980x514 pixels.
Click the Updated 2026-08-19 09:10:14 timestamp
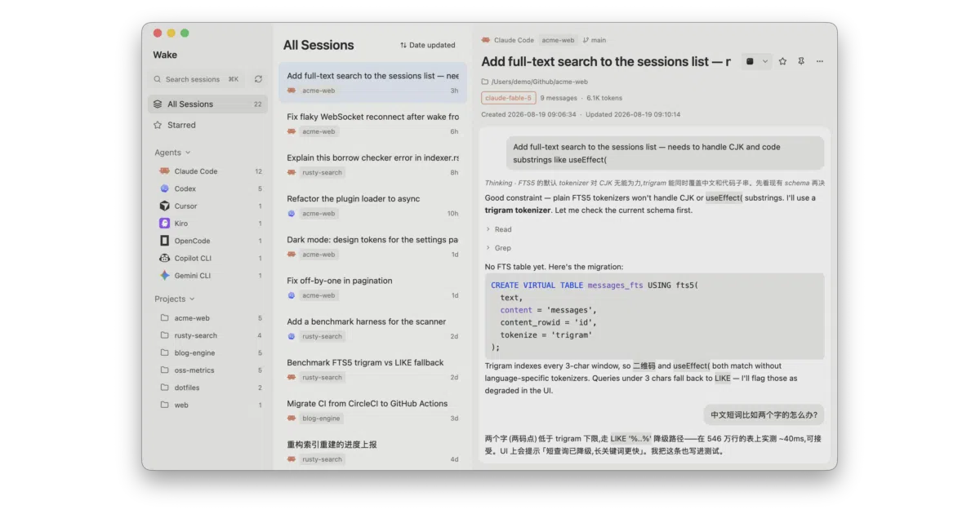(633, 114)
